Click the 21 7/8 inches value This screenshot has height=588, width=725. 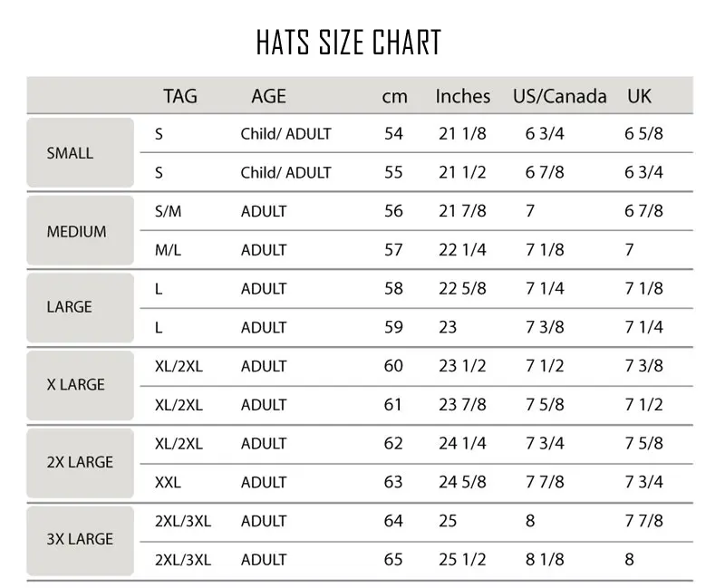coord(462,211)
